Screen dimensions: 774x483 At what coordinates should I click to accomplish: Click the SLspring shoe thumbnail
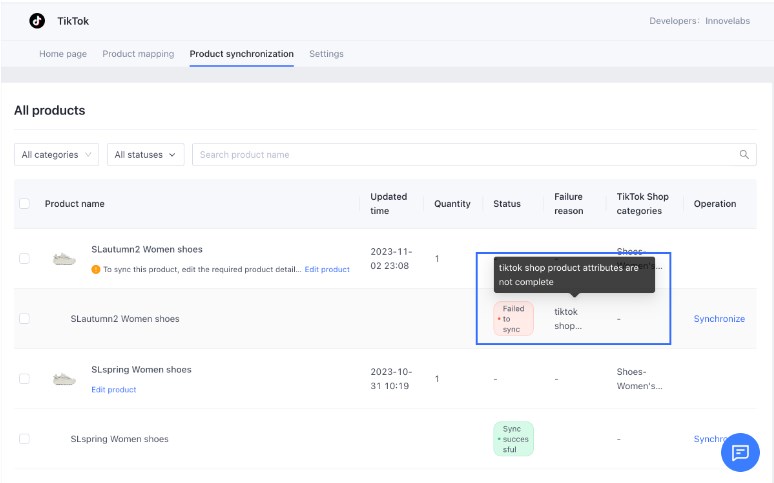64,379
